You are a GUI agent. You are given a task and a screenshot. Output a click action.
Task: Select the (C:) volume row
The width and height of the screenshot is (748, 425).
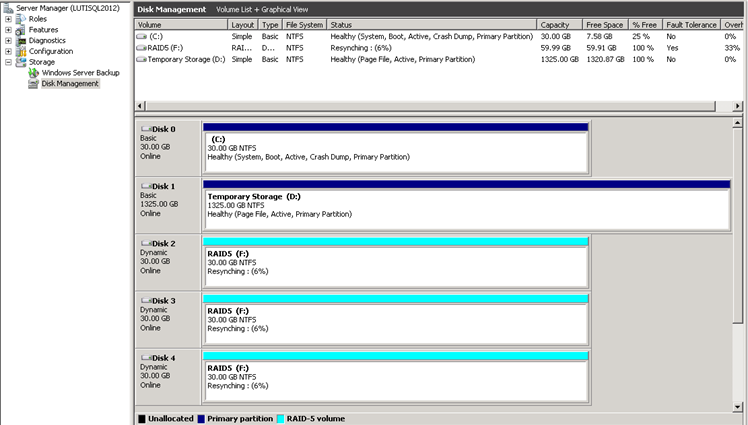point(439,36)
